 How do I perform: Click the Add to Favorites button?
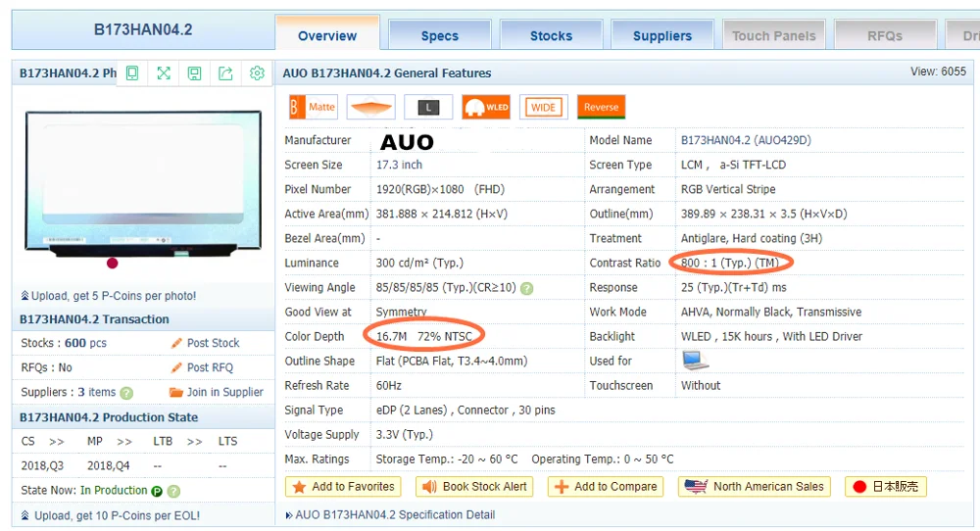[342, 487]
